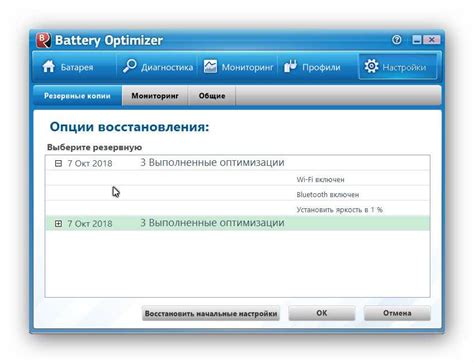Image resolution: width=474 pixels, height=363 pixels.
Task: Open the Мониторинг settings sub-tab
Action: (155, 96)
